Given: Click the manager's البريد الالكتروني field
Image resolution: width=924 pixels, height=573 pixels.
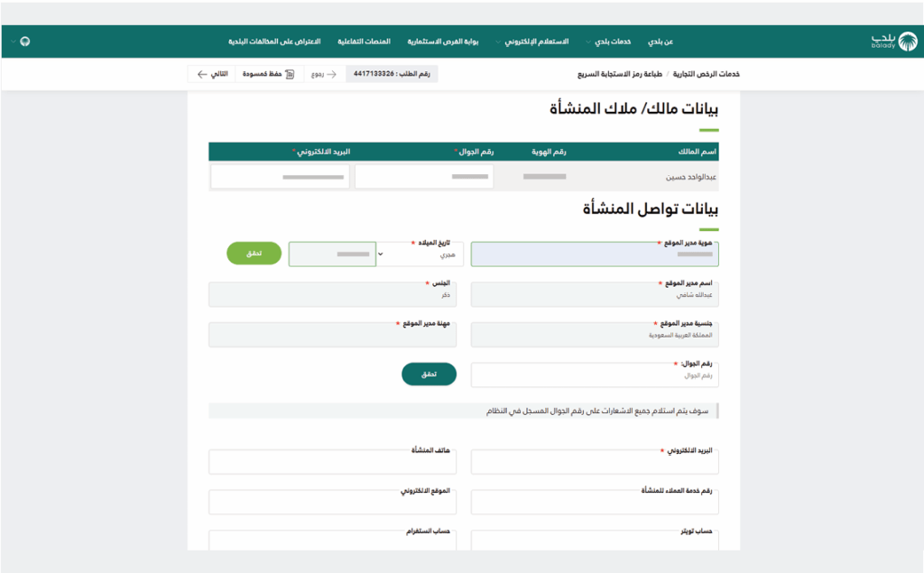Looking at the screenshot, I should pos(595,463).
